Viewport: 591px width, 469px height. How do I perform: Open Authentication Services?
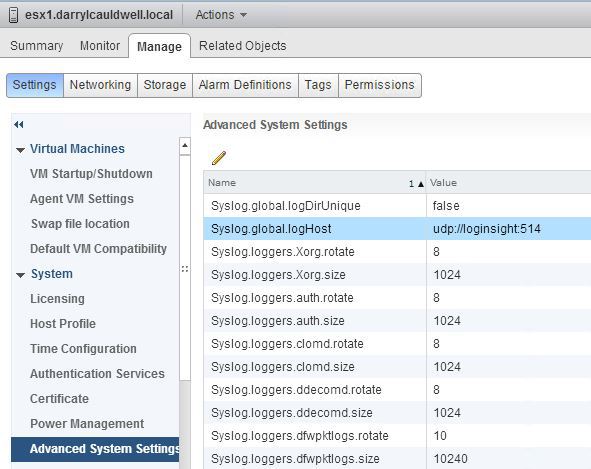tap(97, 374)
